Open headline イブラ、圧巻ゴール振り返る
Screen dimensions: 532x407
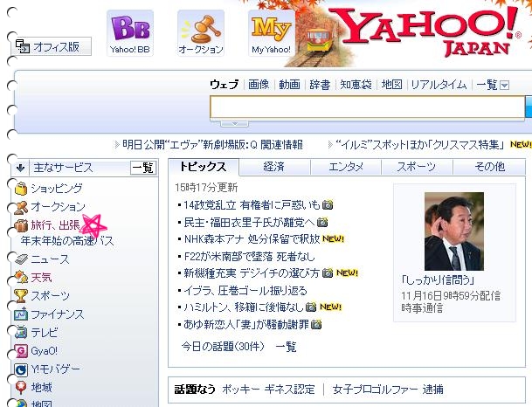tap(245, 291)
